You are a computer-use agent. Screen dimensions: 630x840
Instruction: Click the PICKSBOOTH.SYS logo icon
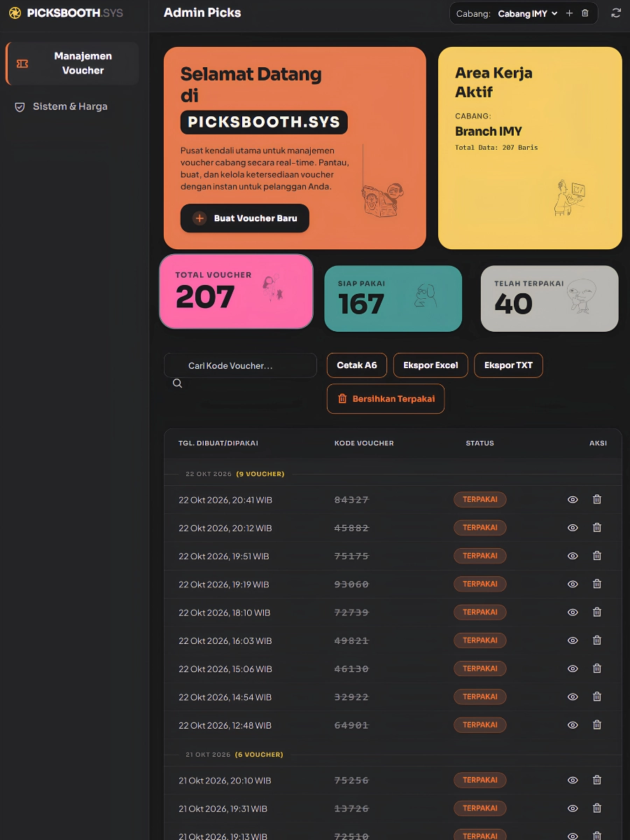coord(15,13)
